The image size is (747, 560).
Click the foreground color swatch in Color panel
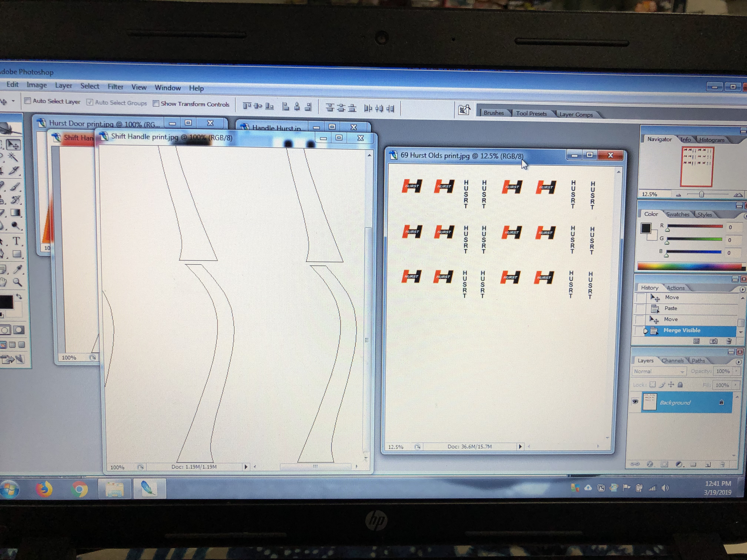tap(646, 229)
